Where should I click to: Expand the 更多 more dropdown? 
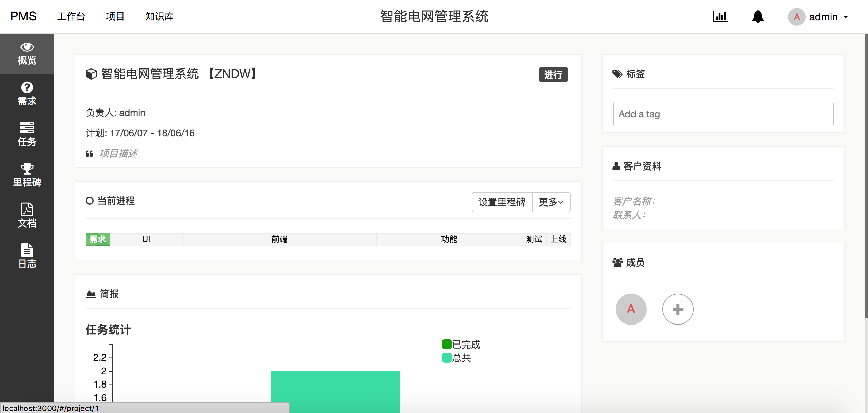(551, 202)
